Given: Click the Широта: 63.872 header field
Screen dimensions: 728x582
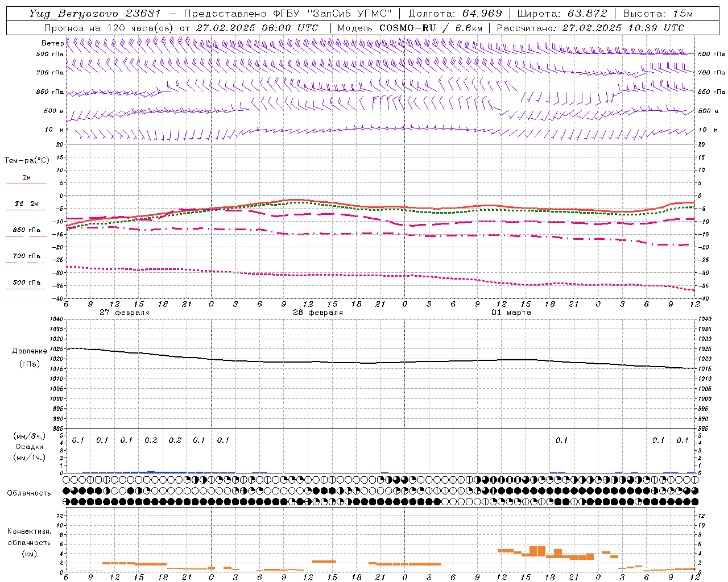Looking at the screenshot, I should [x=562, y=14].
